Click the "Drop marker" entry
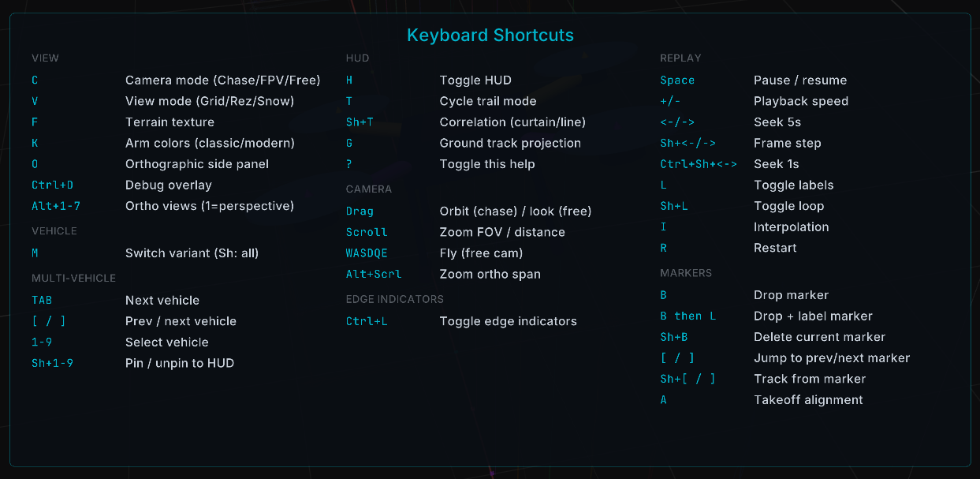 [x=791, y=295]
